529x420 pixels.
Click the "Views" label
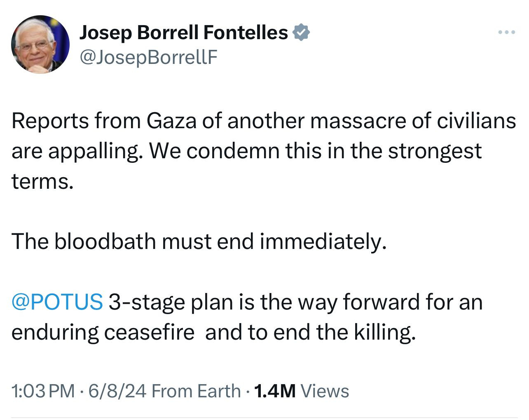(x=325, y=391)
